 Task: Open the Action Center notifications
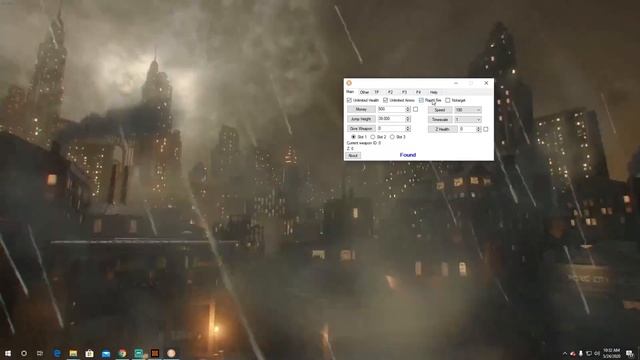pos(630,353)
